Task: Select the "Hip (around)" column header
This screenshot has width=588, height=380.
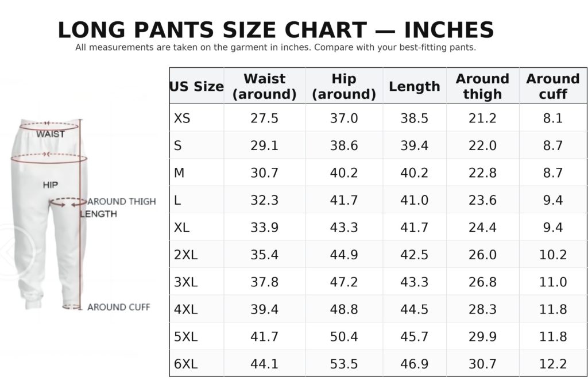Action: click(x=344, y=86)
